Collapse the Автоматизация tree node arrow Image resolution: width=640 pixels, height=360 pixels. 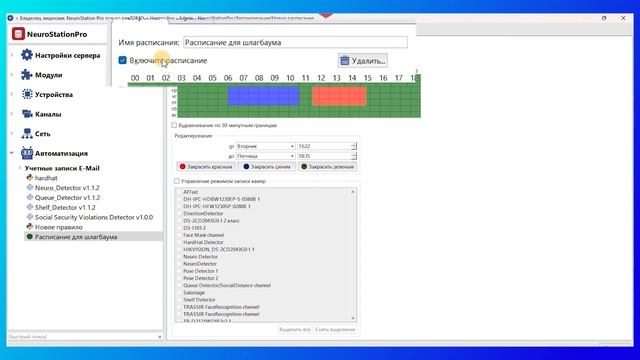point(12,153)
